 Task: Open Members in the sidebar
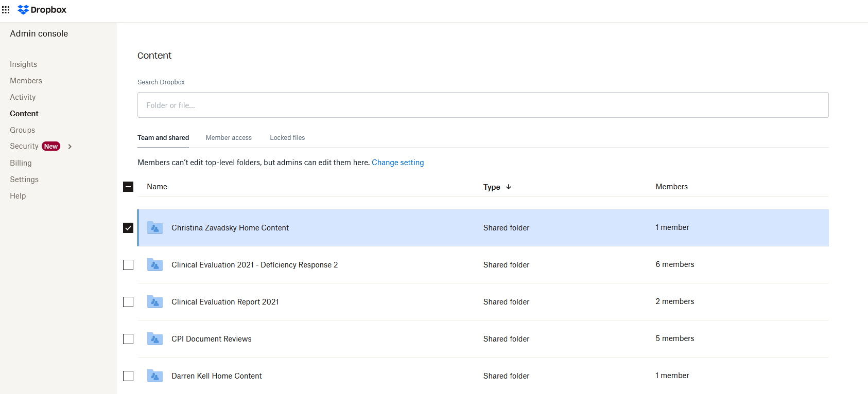26,81
